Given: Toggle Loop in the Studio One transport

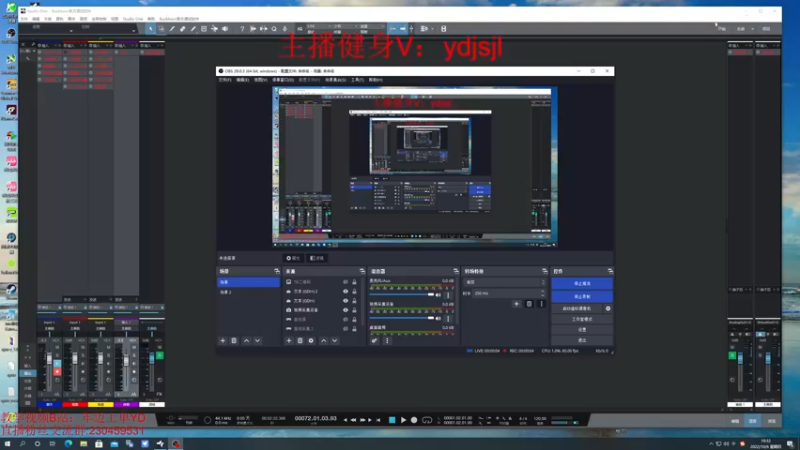Looking at the screenshot, I should (x=427, y=420).
